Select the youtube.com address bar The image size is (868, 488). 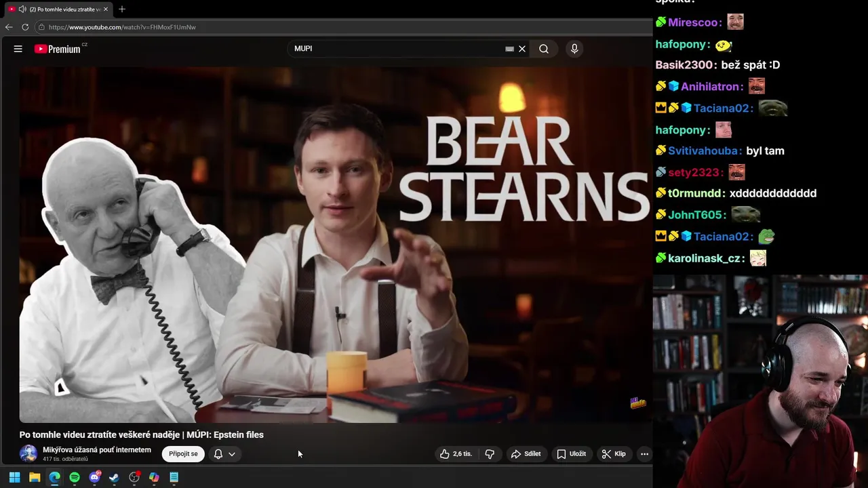(x=342, y=27)
